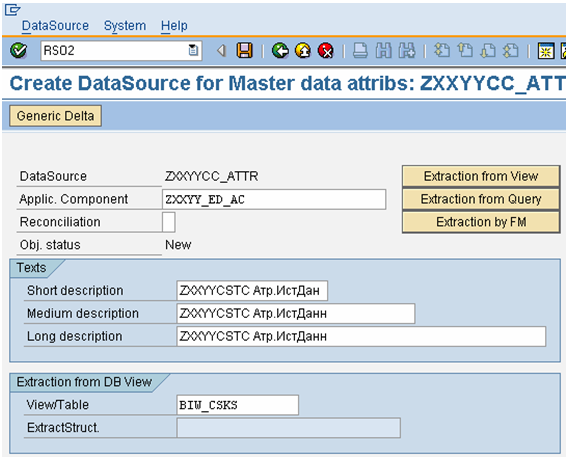The height and width of the screenshot is (457, 568).
Task: Click the Find binoculars icon
Action: point(384,50)
